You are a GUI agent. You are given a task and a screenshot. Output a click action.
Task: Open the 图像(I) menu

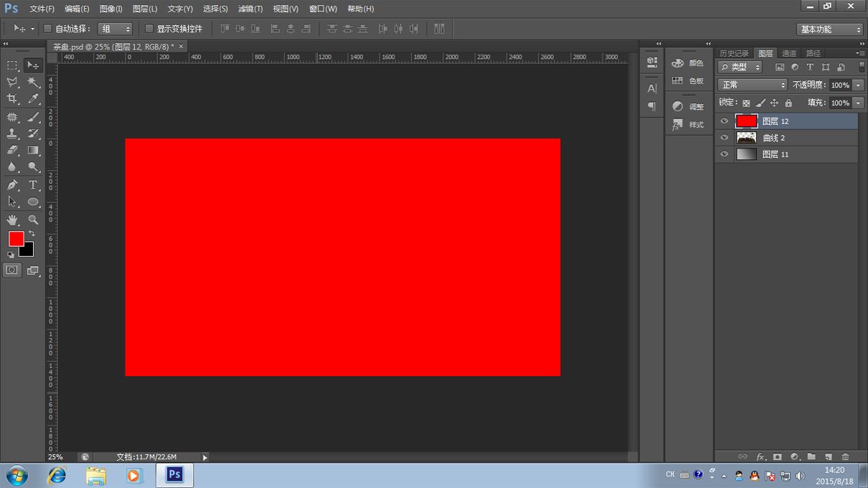(x=110, y=9)
